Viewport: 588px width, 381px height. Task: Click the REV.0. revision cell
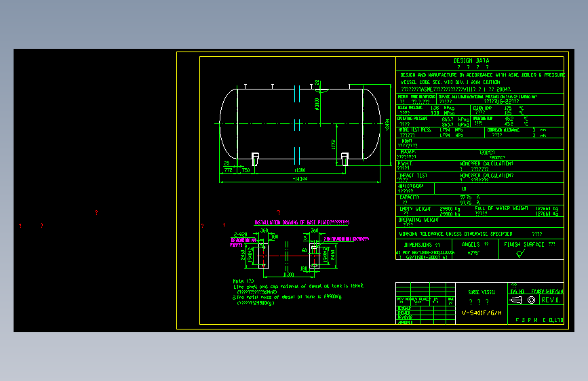[550, 300]
